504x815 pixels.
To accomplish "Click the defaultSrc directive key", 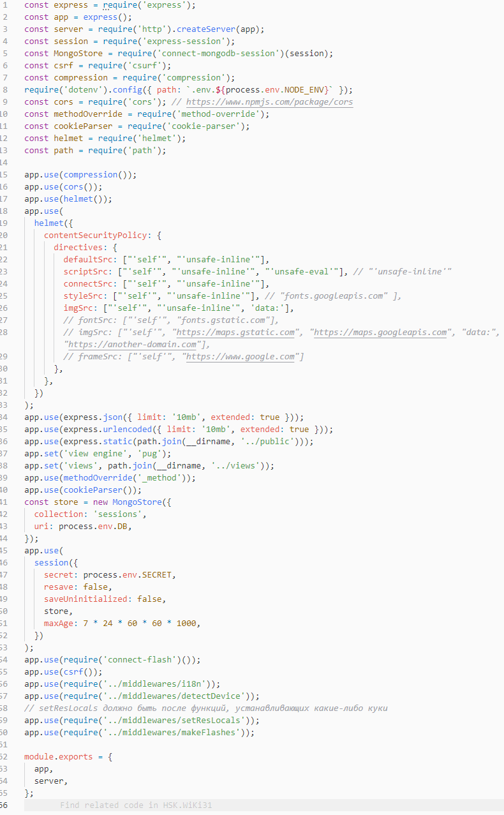I will click(87, 259).
